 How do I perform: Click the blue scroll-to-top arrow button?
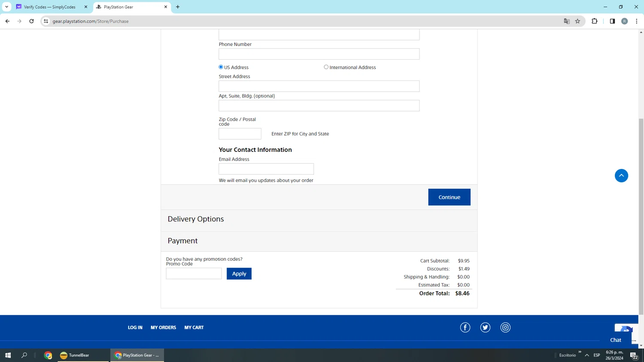pyautogui.click(x=621, y=175)
